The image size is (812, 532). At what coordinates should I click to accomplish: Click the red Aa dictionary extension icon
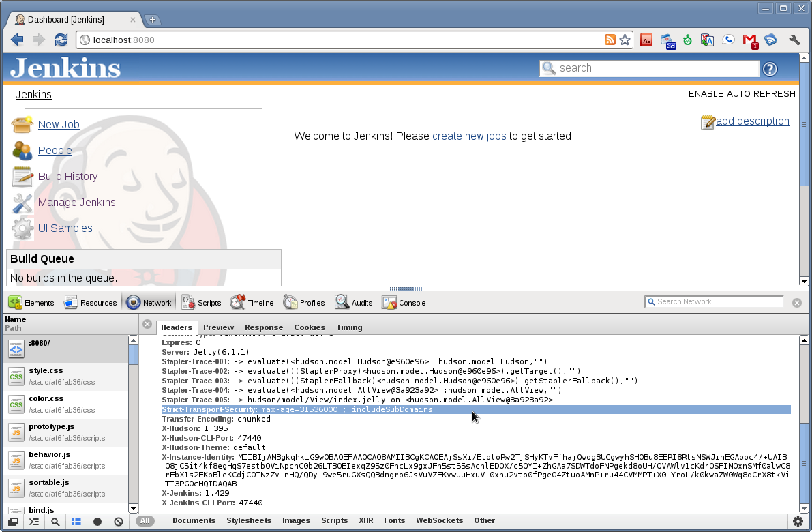click(646, 40)
